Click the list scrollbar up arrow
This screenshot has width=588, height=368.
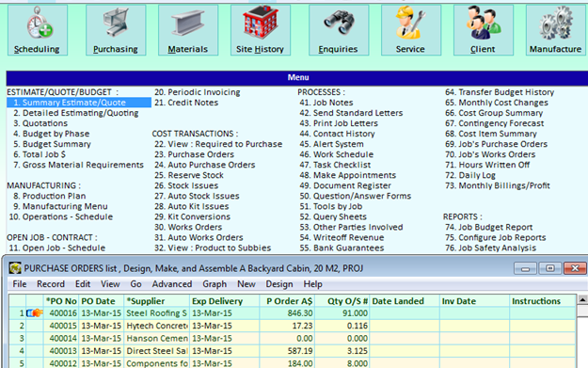click(x=582, y=299)
